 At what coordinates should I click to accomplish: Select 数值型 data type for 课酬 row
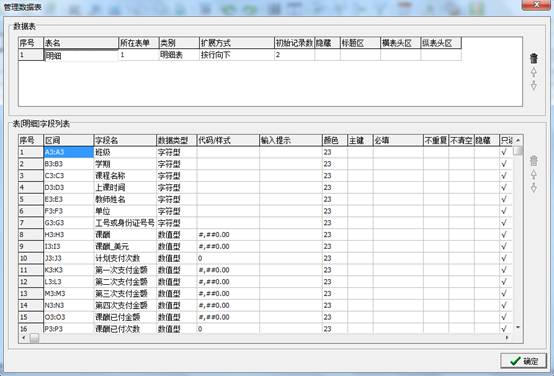[176, 235]
